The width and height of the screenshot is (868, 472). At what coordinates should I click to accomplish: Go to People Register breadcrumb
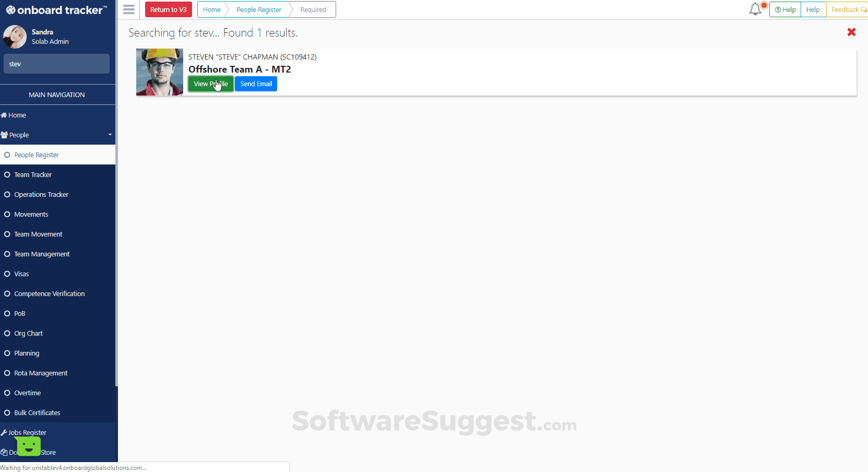pos(259,9)
